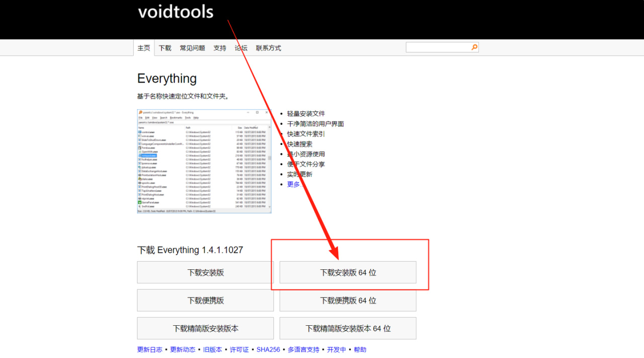Click the 下载精简版安装版本 button
This screenshot has height=358, width=644.
205,328
